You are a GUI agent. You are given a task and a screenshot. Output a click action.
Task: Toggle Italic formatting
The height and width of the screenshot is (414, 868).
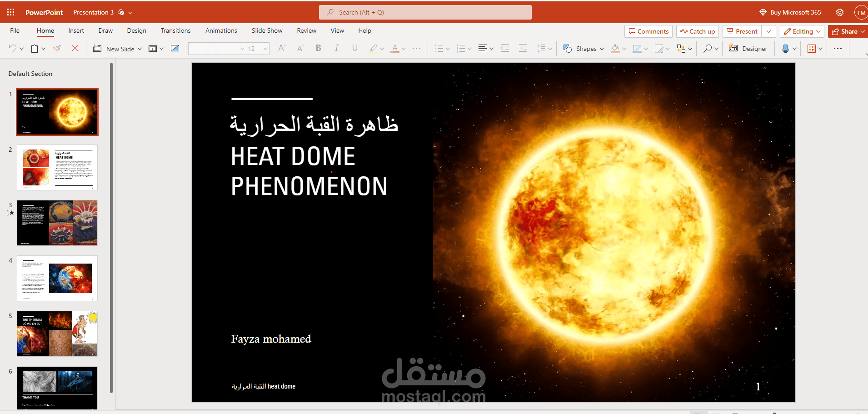pos(337,48)
